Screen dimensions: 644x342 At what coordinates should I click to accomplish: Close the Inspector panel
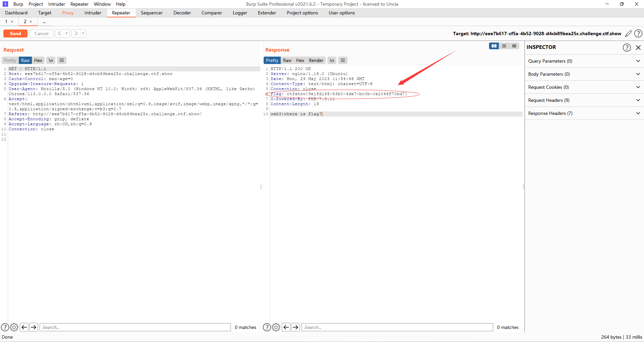click(x=638, y=47)
